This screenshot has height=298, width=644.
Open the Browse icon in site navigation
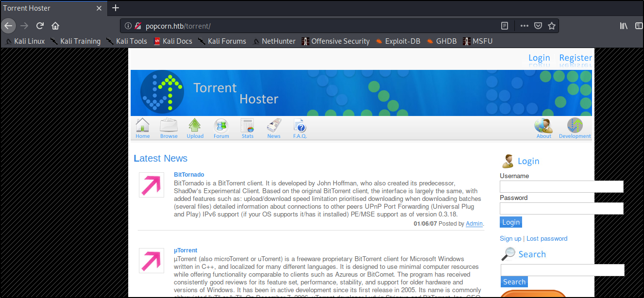point(169,129)
